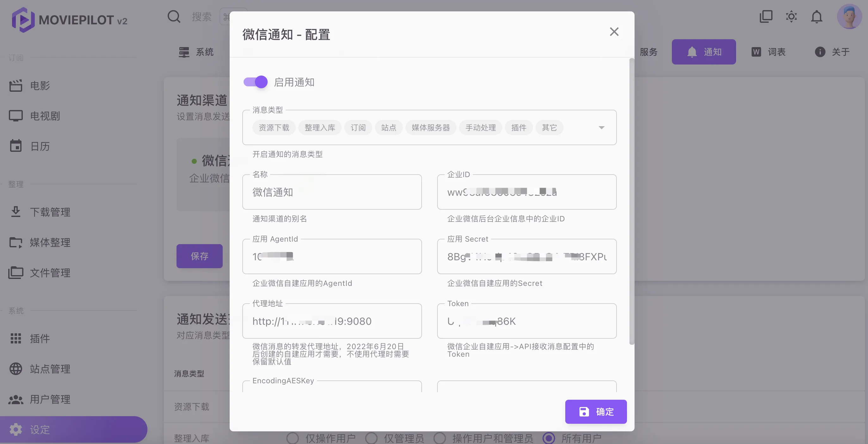Focus the Token input field
Viewport: 868px width, 444px height.
[527, 321]
